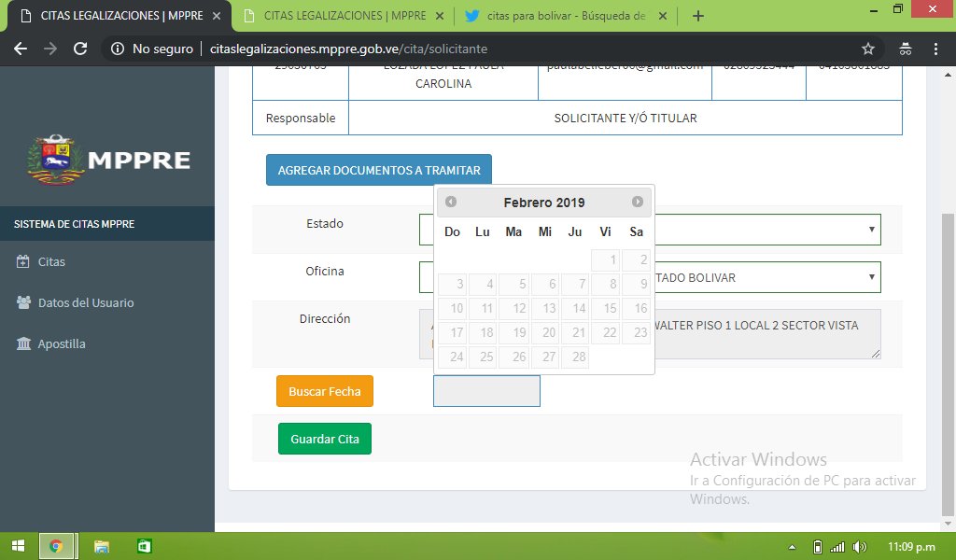The image size is (956, 560).
Task: Click scrollbar down arrow
Action: pyautogui.click(x=948, y=524)
